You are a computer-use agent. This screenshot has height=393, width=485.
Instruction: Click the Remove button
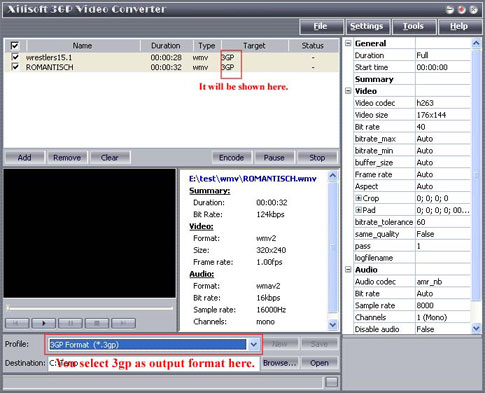click(67, 157)
